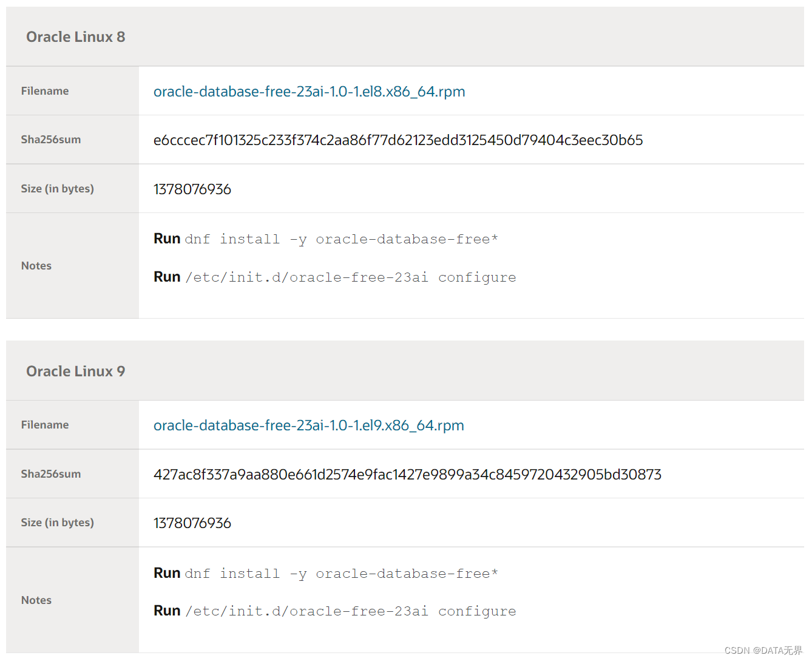Click the Sha256sum label in Oracle Linux 8 table
Image resolution: width=812 pixels, height=661 pixels.
point(51,140)
